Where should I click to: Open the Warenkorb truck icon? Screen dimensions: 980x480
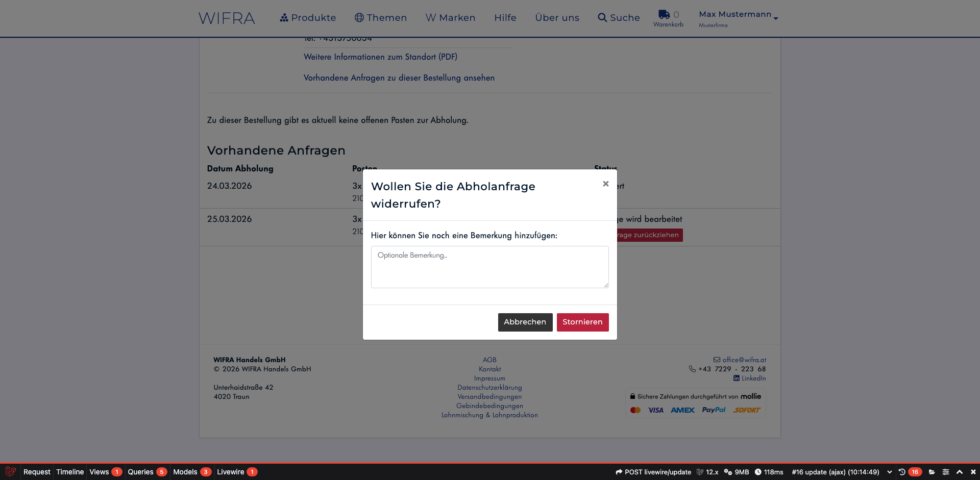[664, 14]
